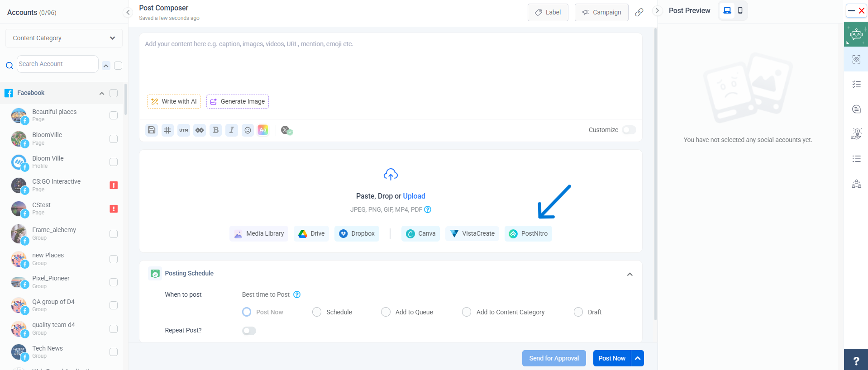Click Best time to Post help icon
868x370 pixels.
(297, 294)
